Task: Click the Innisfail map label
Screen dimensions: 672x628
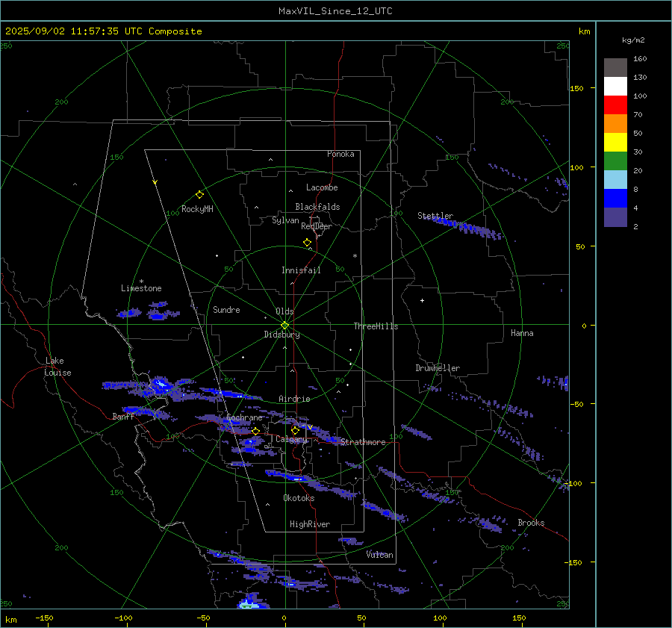Action: (x=301, y=270)
